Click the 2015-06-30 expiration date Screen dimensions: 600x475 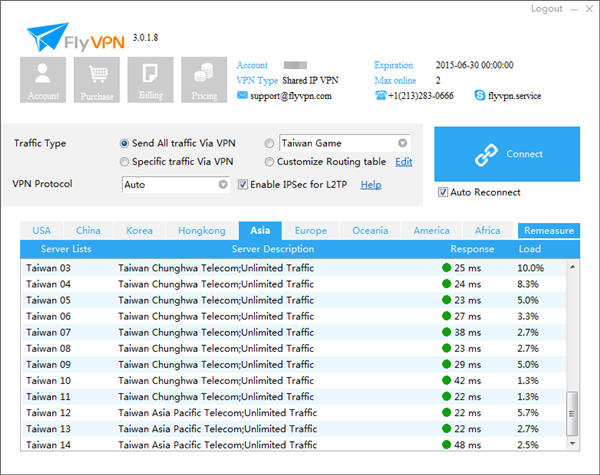[x=474, y=65]
